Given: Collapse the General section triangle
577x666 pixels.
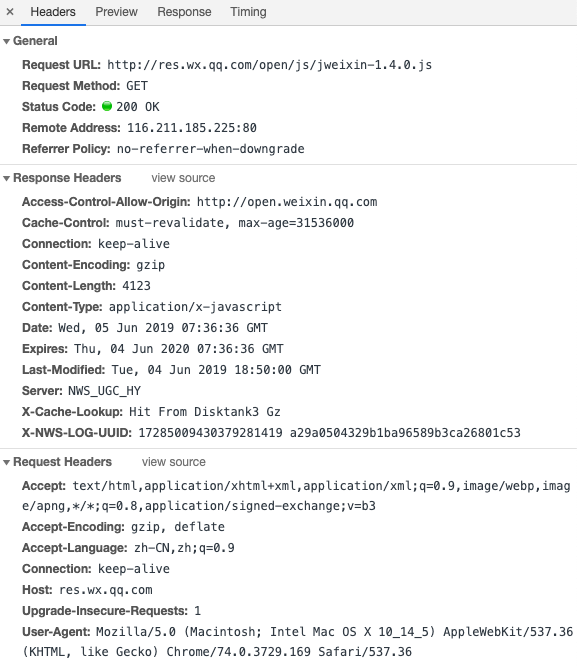Looking at the screenshot, I should (6, 42).
